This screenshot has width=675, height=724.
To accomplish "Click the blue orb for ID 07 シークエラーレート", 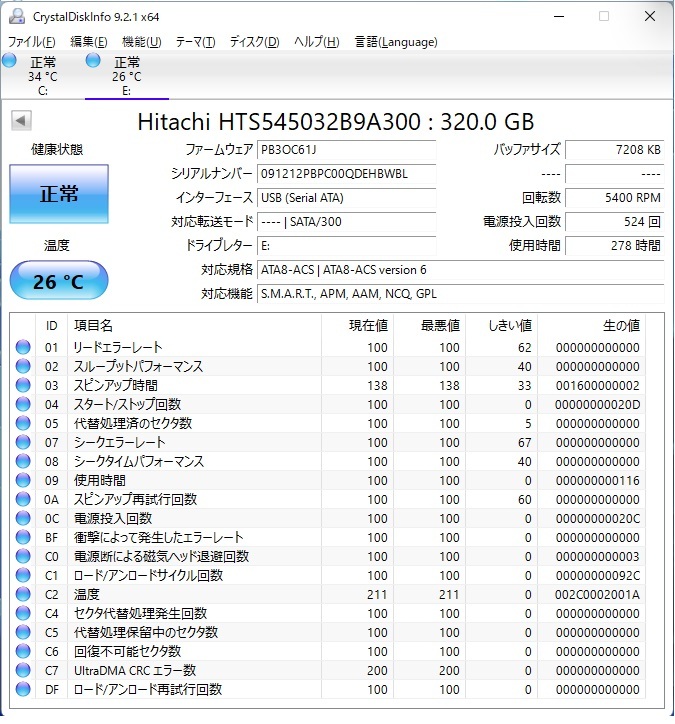I will [x=23, y=442].
